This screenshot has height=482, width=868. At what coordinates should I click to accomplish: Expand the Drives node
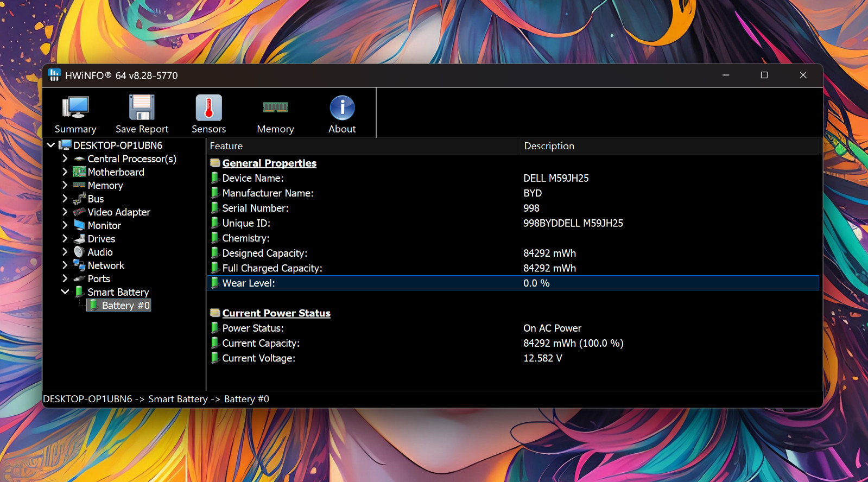65,238
